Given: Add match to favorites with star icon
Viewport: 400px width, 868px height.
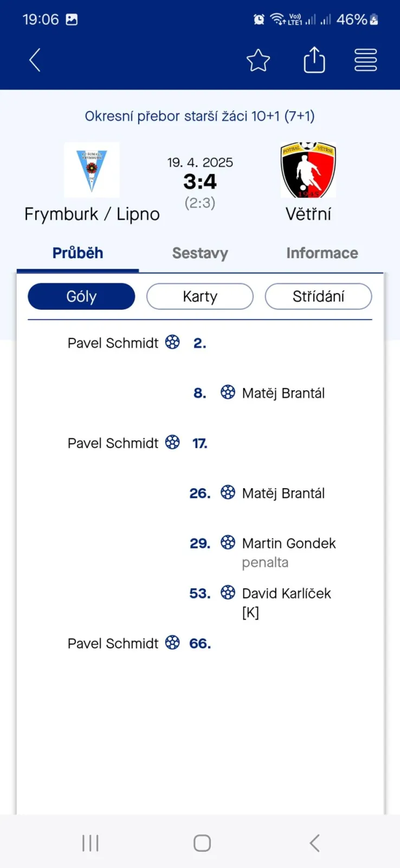Looking at the screenshot, I should point(258,60).
